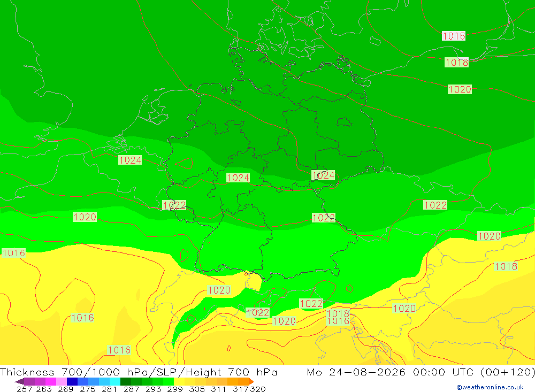Click the cyan legend swatch near 281
This screenshot has height=392, width=535.
click(115, 381)
